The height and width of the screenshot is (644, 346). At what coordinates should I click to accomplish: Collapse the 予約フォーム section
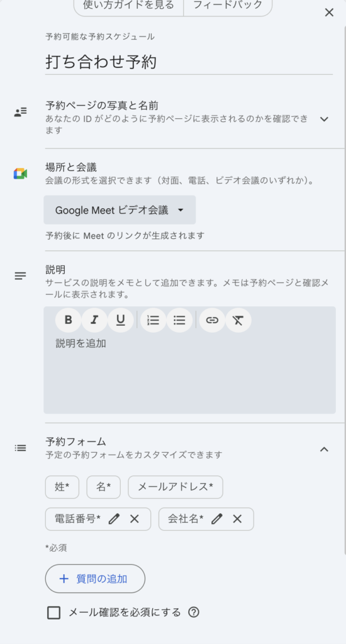324,449
